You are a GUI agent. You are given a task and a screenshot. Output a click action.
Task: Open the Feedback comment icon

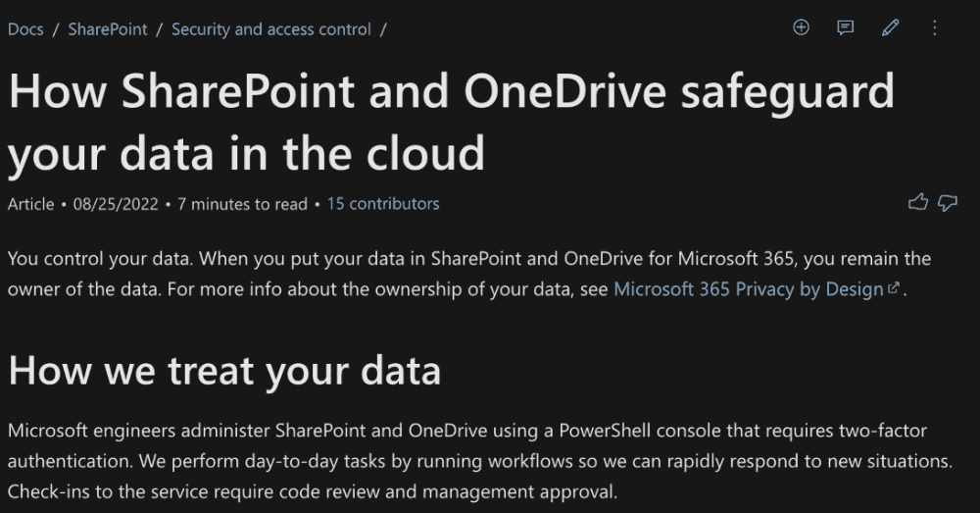pos(846,28)
